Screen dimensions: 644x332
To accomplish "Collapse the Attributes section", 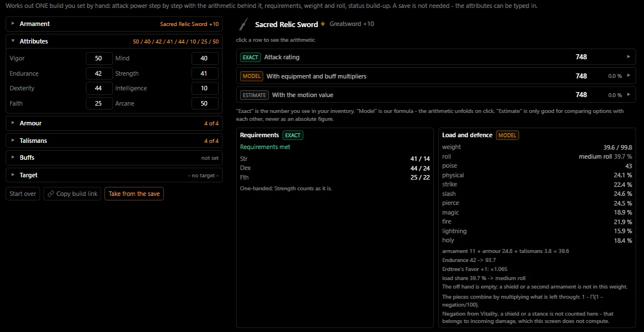I will click(x=114, y=41).
